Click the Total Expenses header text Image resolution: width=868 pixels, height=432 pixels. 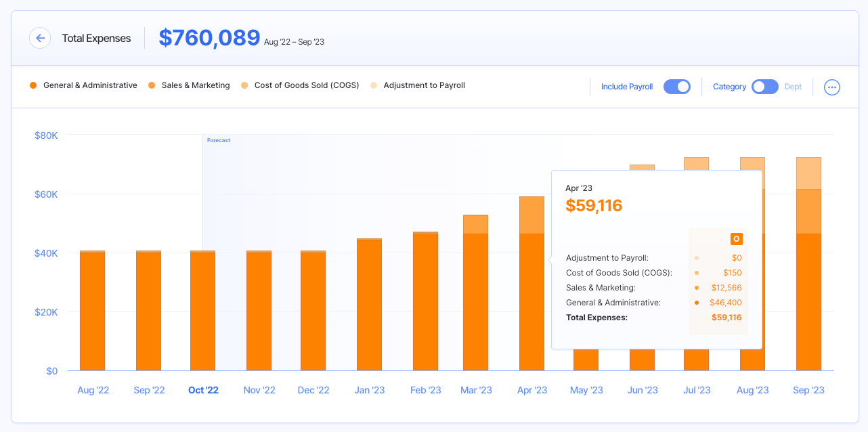point(95,38)
